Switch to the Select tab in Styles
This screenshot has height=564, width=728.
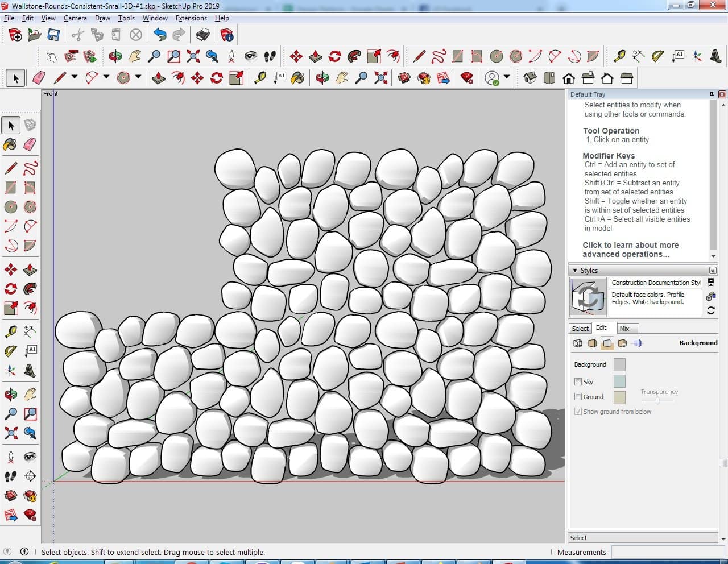(580, 329)
